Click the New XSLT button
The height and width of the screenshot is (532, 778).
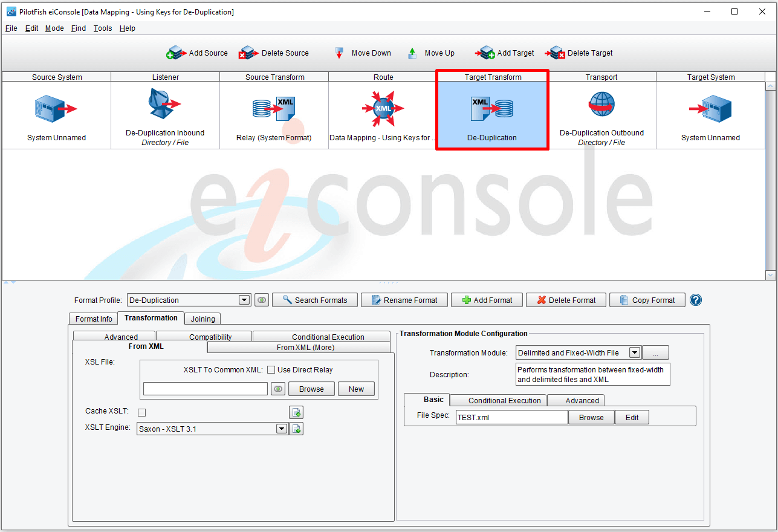tap(356, 389)
